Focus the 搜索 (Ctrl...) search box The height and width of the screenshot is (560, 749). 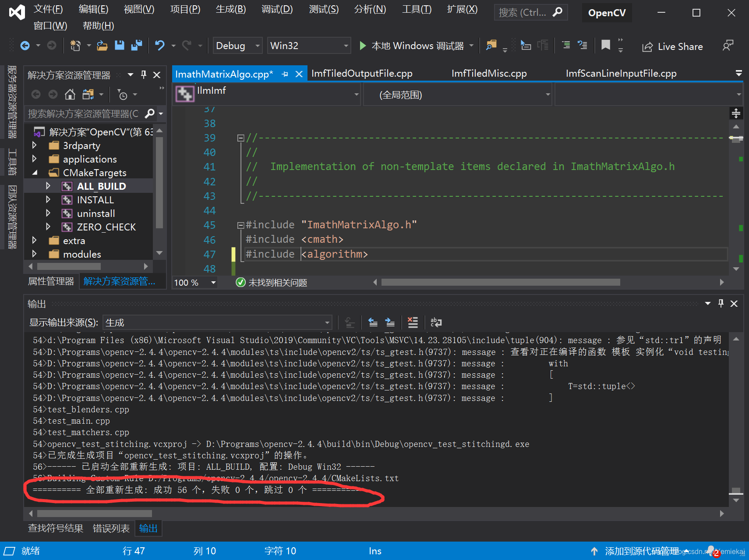point(530,12)
